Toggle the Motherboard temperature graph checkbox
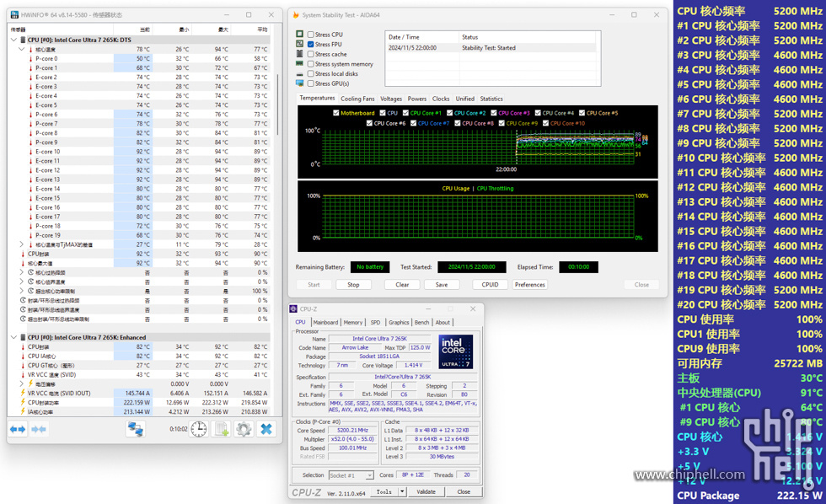 coord(336,113)
